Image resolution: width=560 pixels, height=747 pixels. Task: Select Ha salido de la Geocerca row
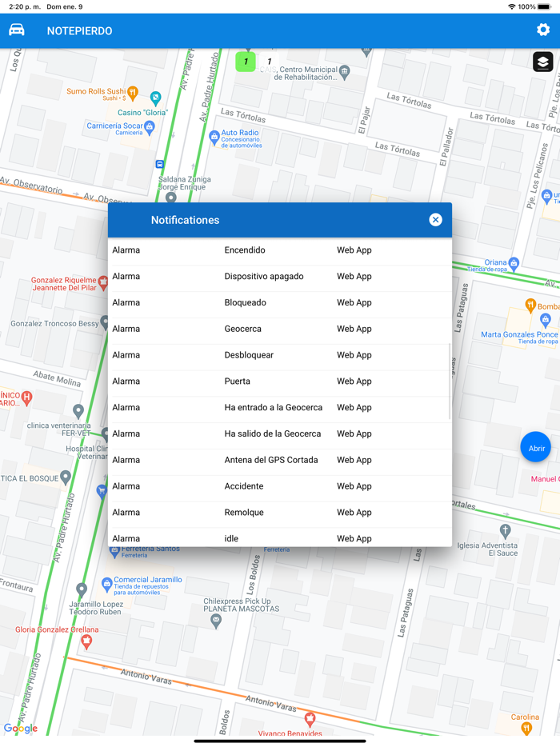[280, 433]
